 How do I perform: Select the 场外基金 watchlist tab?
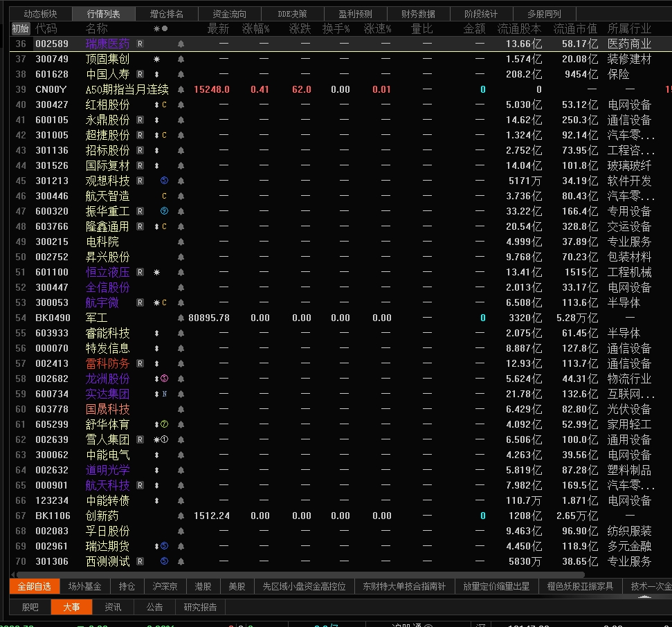[85, 586]
